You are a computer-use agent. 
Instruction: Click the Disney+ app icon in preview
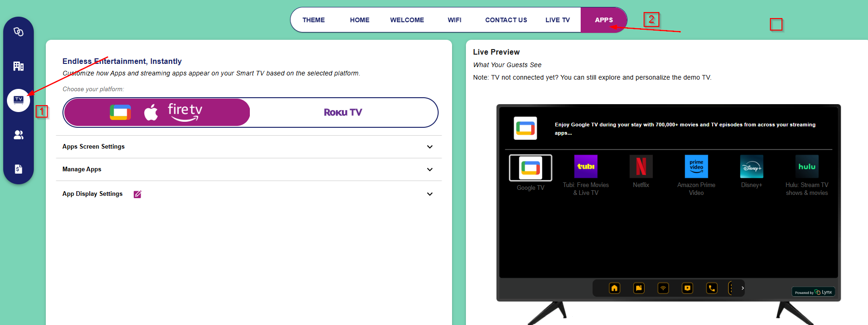[752, 167]
